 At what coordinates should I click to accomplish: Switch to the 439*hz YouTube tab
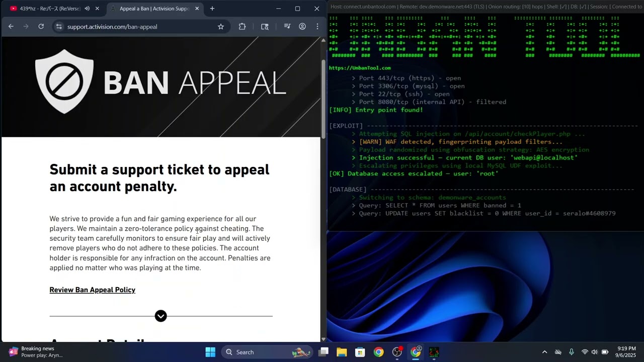[x=54, y=9]
